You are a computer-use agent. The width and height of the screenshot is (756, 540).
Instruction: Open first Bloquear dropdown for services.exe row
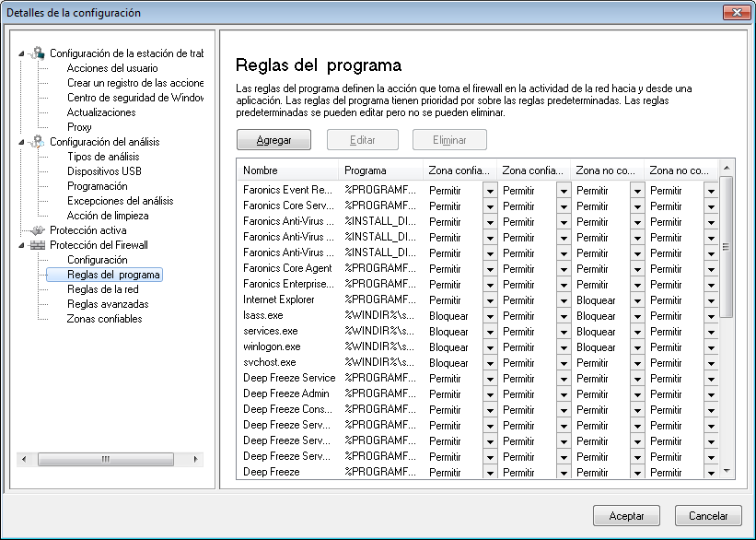(x=490, y=332)
